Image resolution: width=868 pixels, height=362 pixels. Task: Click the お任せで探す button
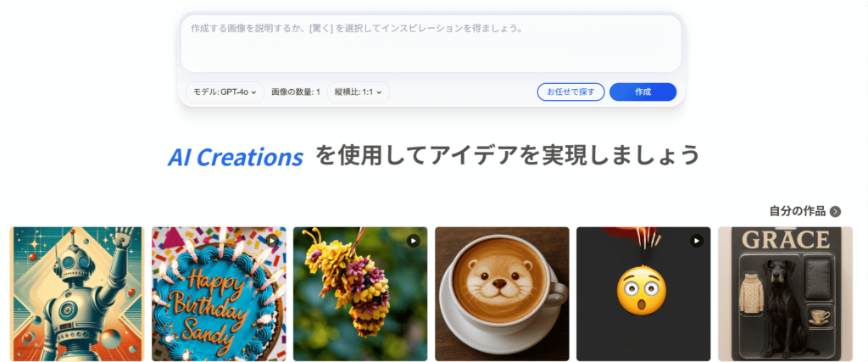pyautogui.click(x=570, y=92)
